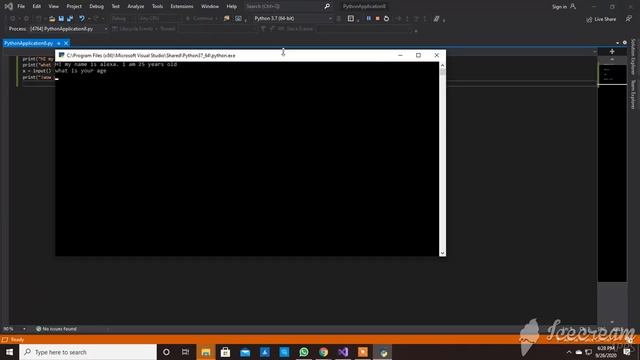Image resolution: width=640 pixels, height=360 pixels.
Task: Pin the PythonApplication8.py tab
Action: click(59, 43)
